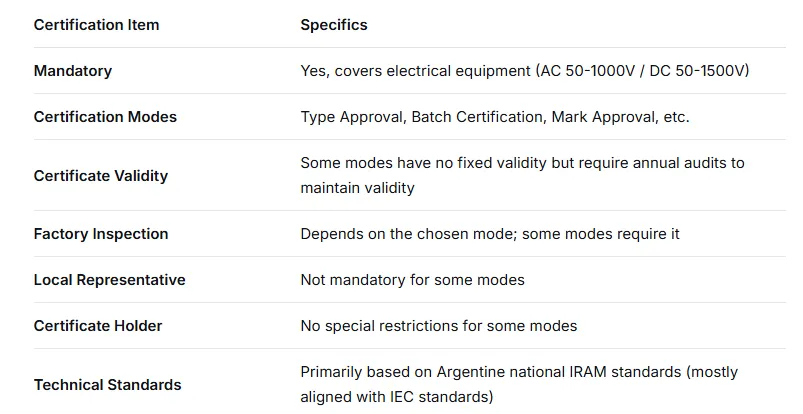Select the "Factory Inspection" row label

pyautogui.click(x=101, y=234)
